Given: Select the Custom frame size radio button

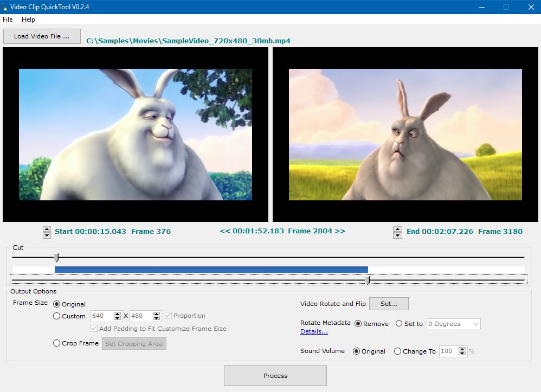Looking at the screenshot, I should click(57, 316).
